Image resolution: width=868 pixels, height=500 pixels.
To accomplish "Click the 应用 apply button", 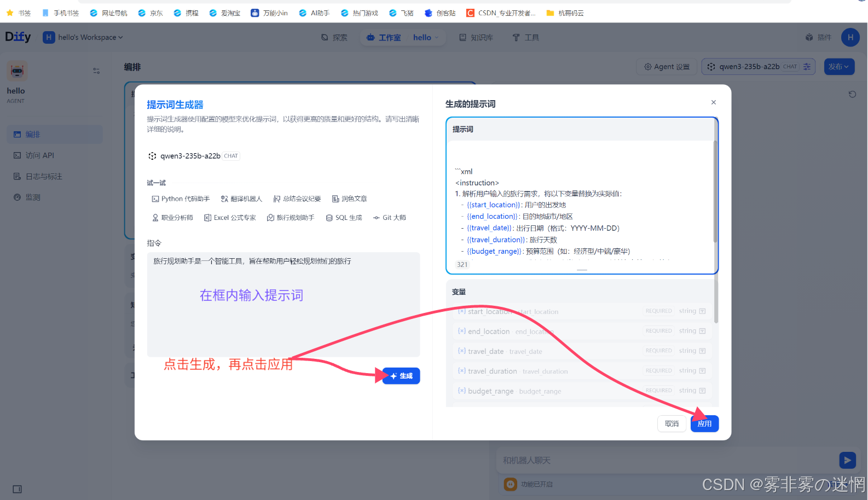I will point(704,423).
